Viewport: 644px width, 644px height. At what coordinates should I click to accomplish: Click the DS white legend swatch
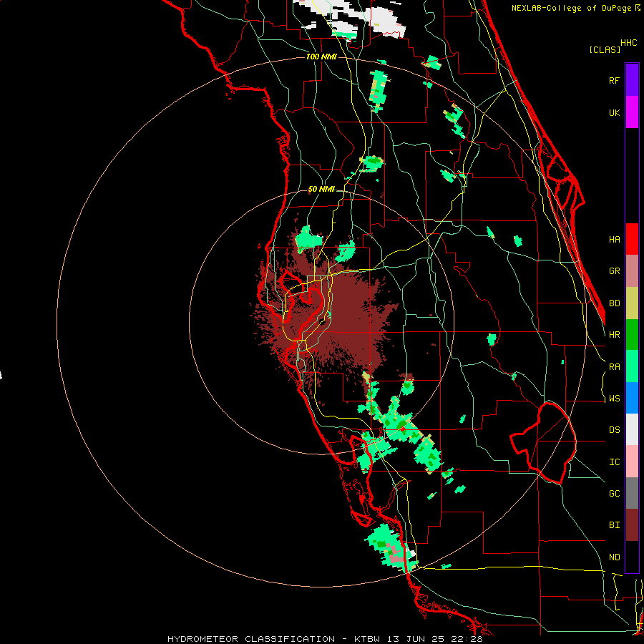pyautogui.click(x=632, y=429)
